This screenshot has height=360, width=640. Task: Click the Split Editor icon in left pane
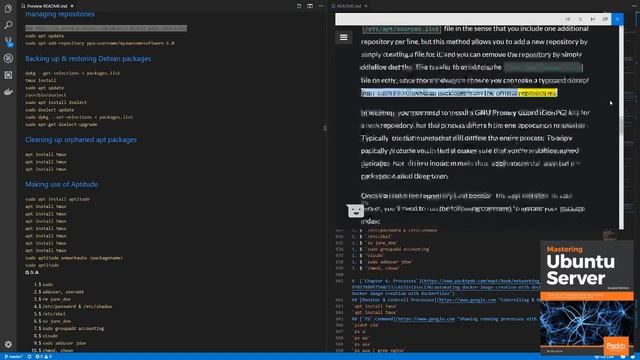coord(310,6)
